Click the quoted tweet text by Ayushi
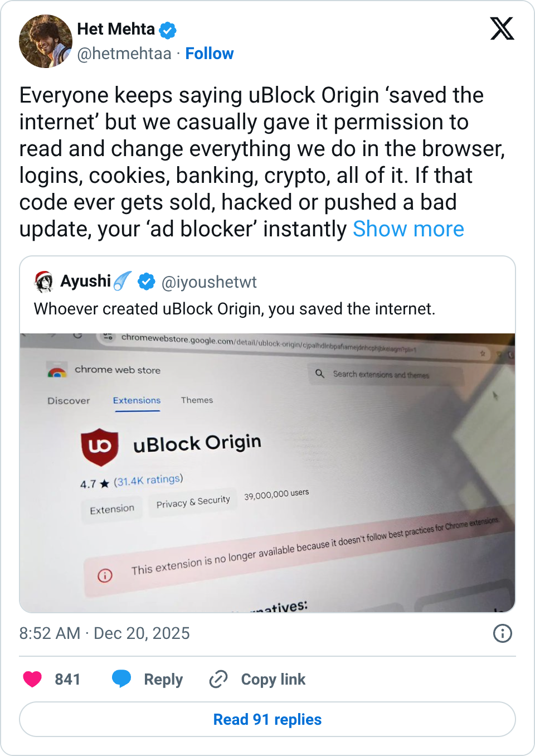 (234, 309)
